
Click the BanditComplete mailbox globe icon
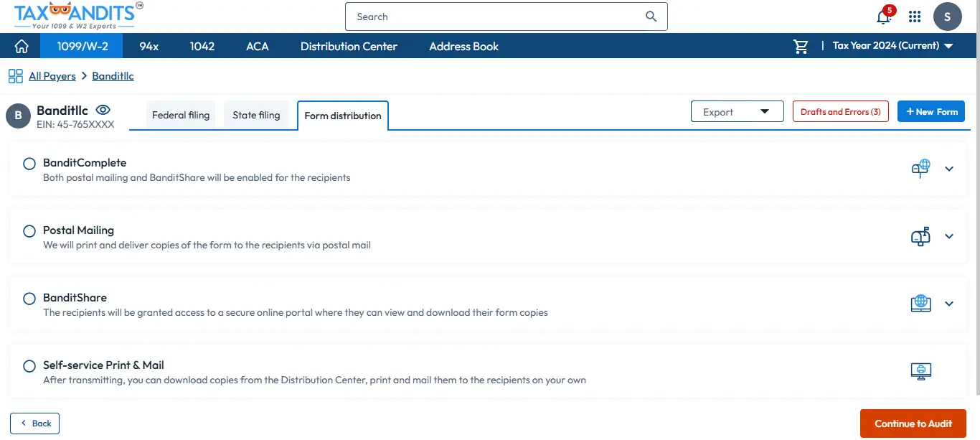coord(920,169)
